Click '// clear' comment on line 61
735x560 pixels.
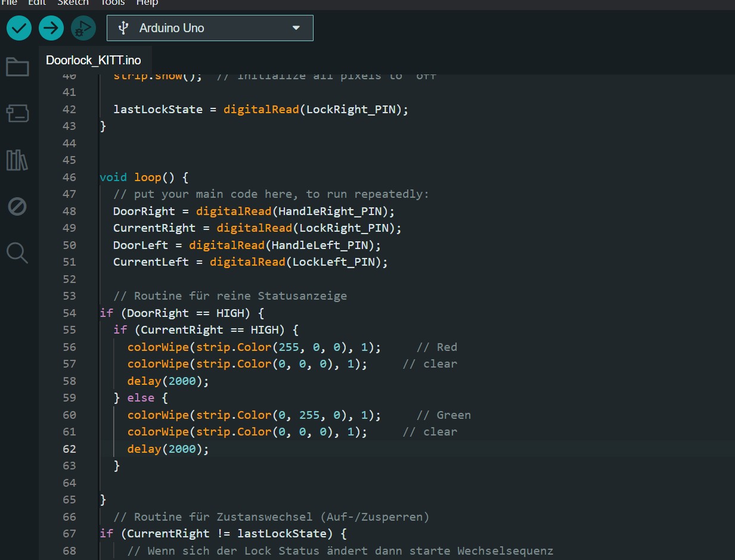click(x=430, y=432)
